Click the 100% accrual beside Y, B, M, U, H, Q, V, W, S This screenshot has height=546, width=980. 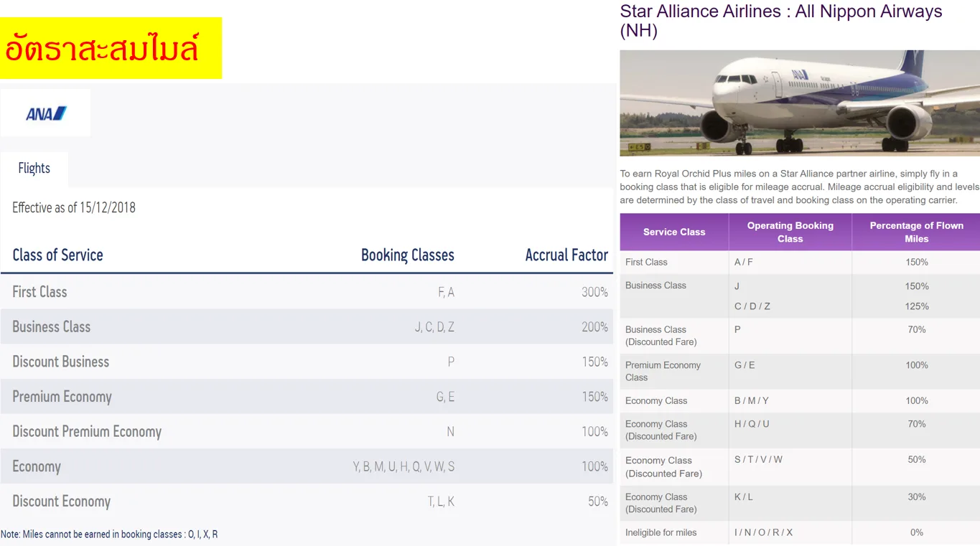(594, 467)
